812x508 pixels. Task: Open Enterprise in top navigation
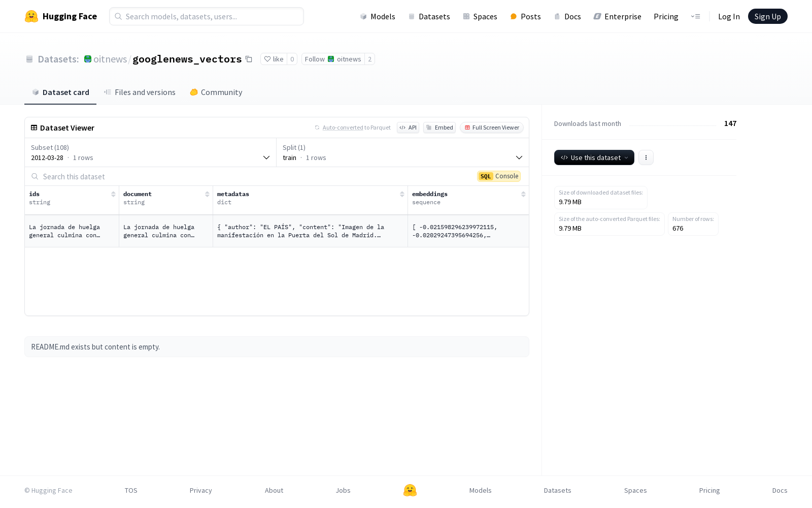[618, 16]
